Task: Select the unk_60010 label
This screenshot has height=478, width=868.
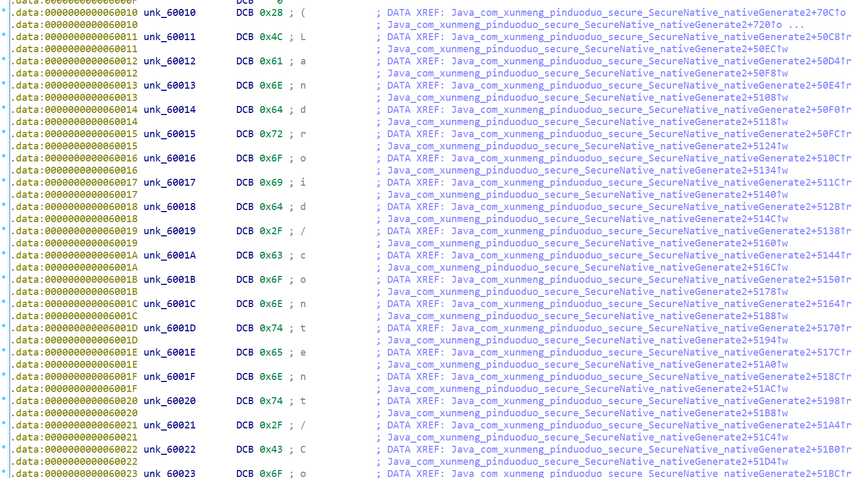Action: tap(169, 13)
